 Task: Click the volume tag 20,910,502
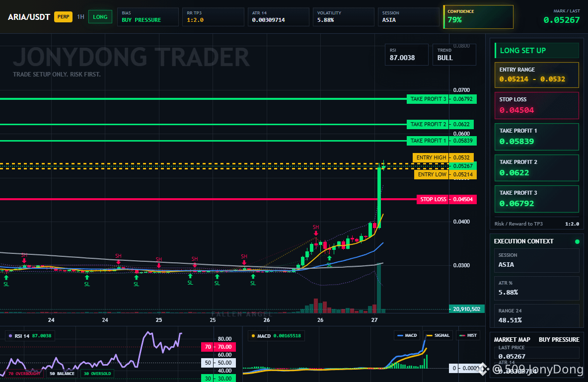(467, 309)
